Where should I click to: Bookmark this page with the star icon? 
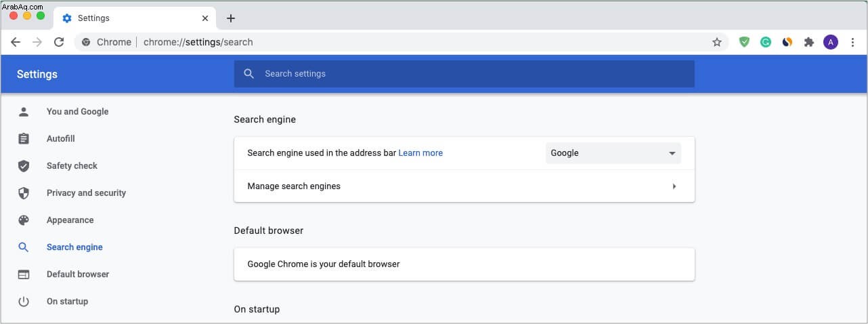(x=717, y=42)
